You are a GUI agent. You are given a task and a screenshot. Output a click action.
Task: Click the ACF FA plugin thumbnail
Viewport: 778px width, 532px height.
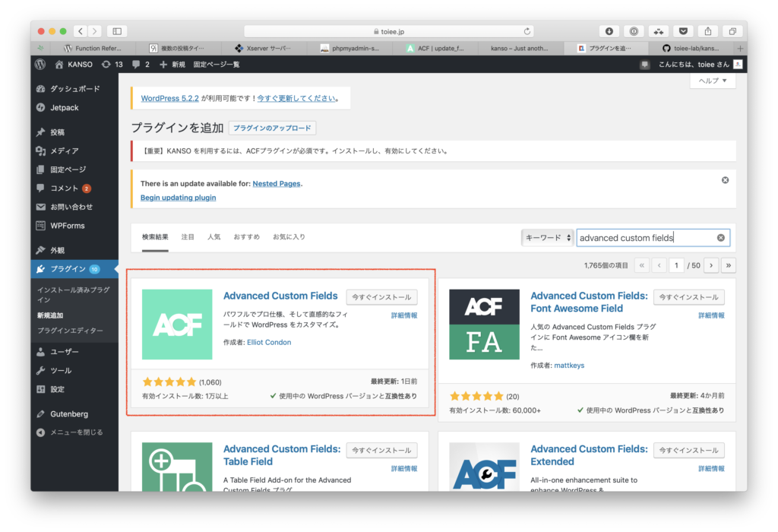(x=484, y=325)
